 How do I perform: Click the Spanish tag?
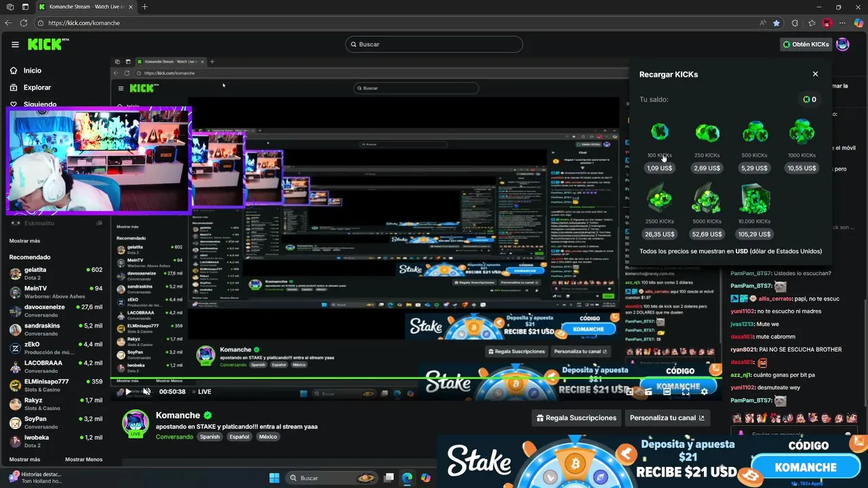[x=210, y=437]
